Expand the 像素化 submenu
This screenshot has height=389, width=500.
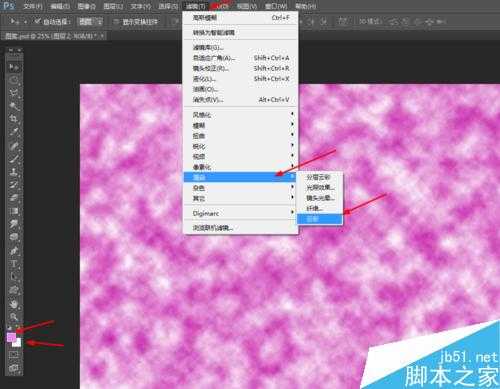click(240, 167)
